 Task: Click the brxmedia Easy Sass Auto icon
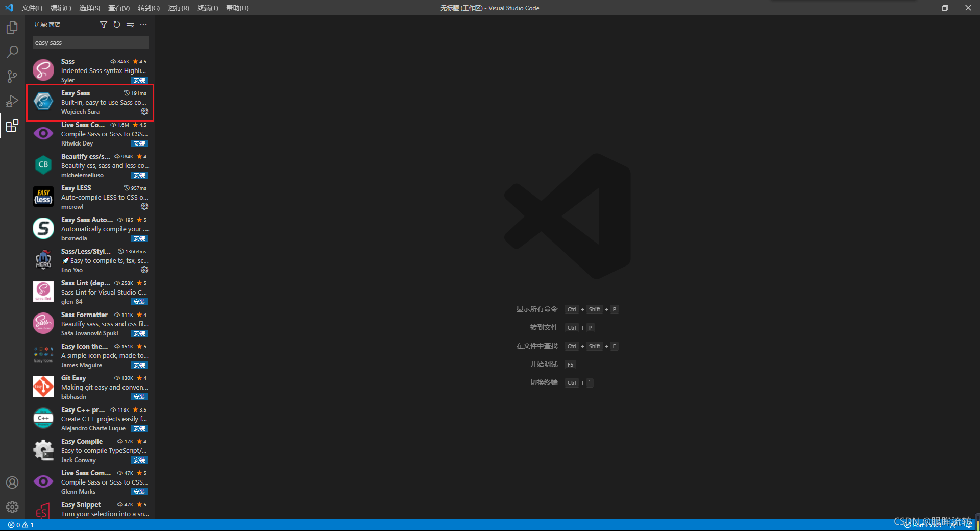(43, 228)
